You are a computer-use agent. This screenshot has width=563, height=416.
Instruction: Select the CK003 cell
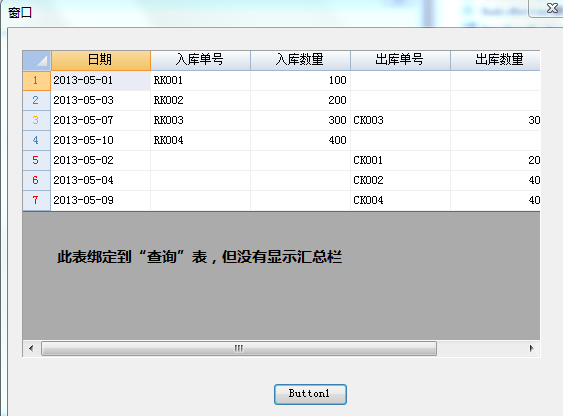pos(400,121)
